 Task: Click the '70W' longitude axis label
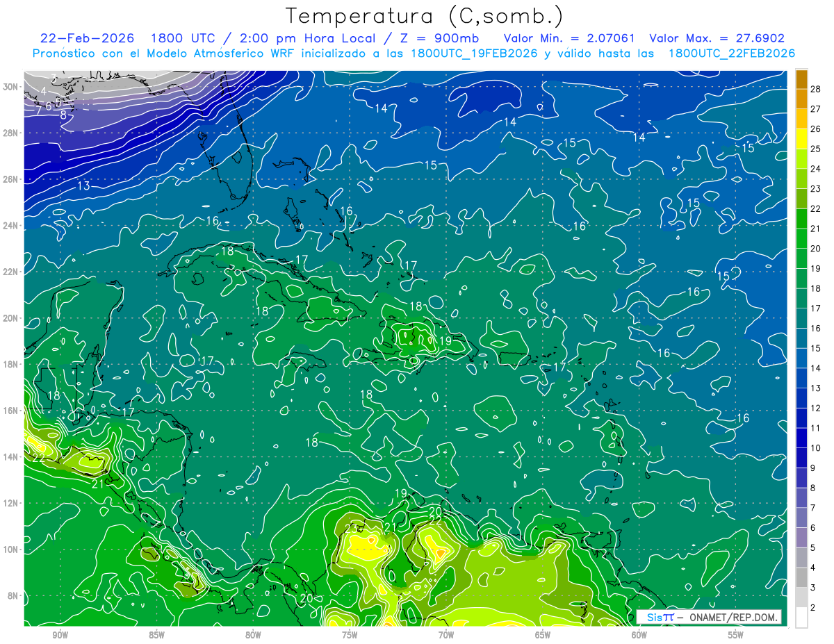[446, 635]
